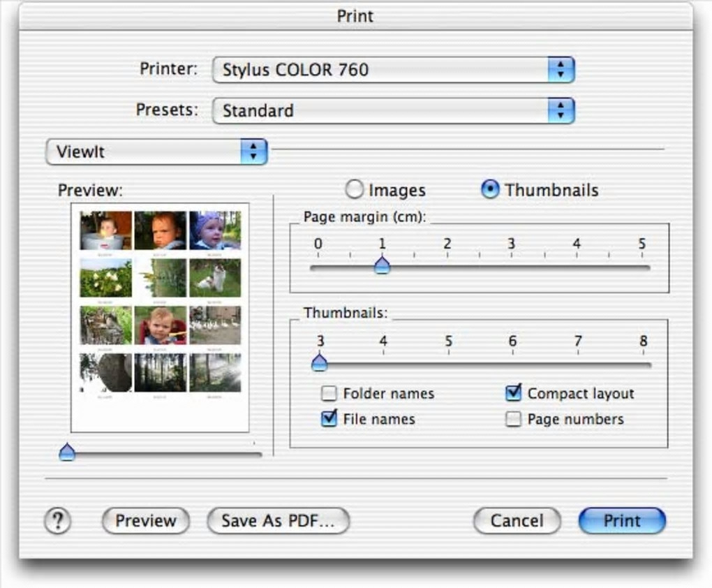The height and width of the screenshot is (588, 712).
Task: Click the Thumbnails count slider handle
Action: (319, 362)
